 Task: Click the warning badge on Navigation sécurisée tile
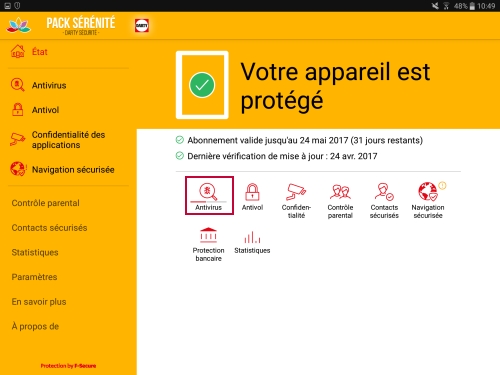(442, 185)
